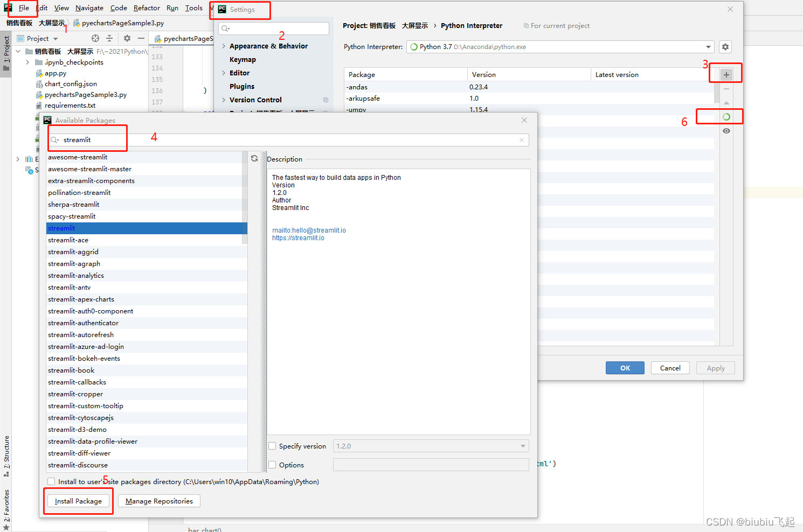The width and height of the screenshot is (803, 532).
Task: Open the Python Interpreter dropdown
Action: point(560,47)
